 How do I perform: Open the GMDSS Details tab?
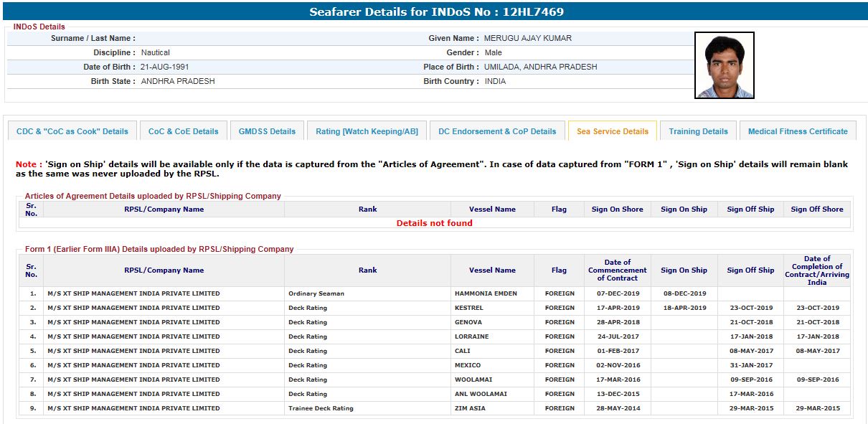(267, 131)
